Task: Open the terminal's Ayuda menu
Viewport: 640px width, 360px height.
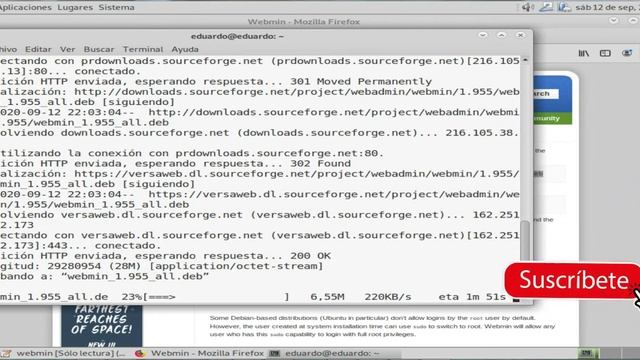Action: point(185,49)
